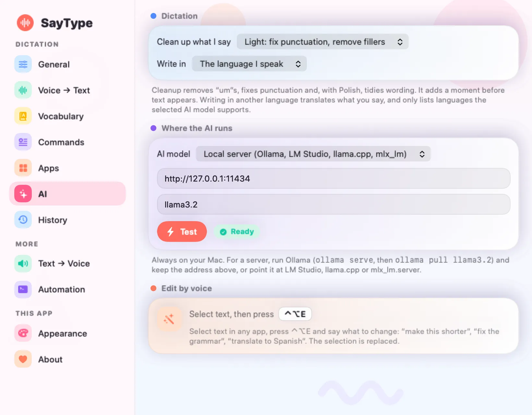The image size is (532, 415).
Task: Click the Voice → Text waveform icon
Action: (23, 90)
